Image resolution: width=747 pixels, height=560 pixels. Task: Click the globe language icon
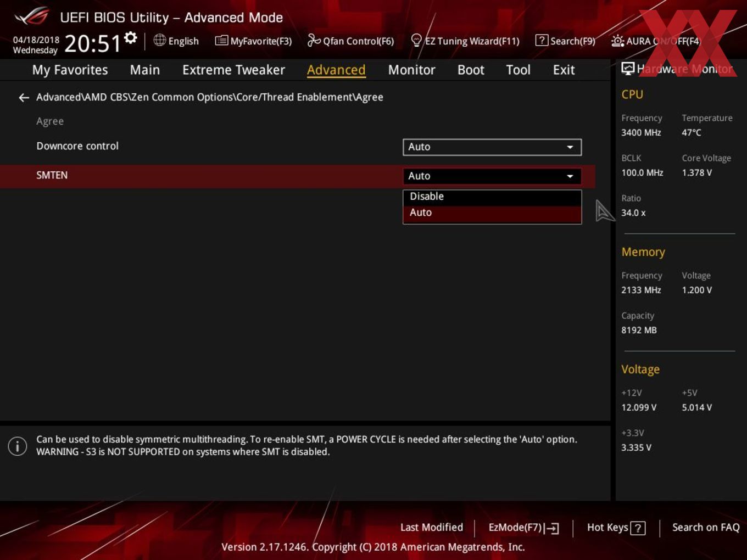(159, 40)
